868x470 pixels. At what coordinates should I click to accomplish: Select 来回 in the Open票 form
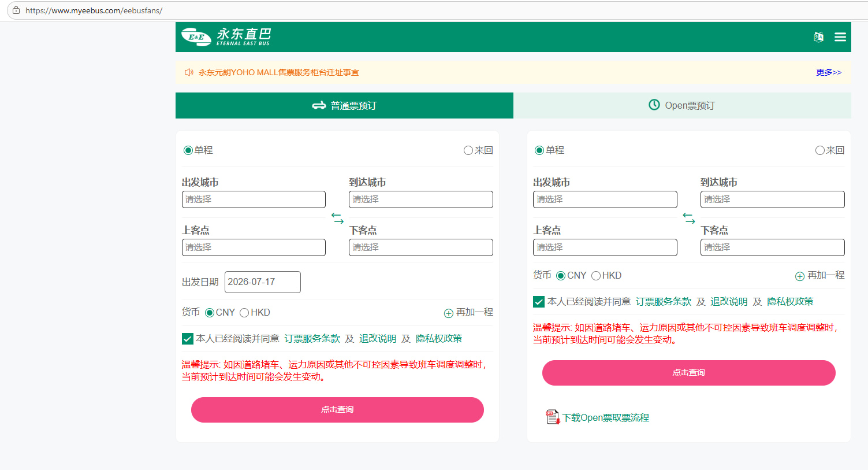click(x=820, y=150)
